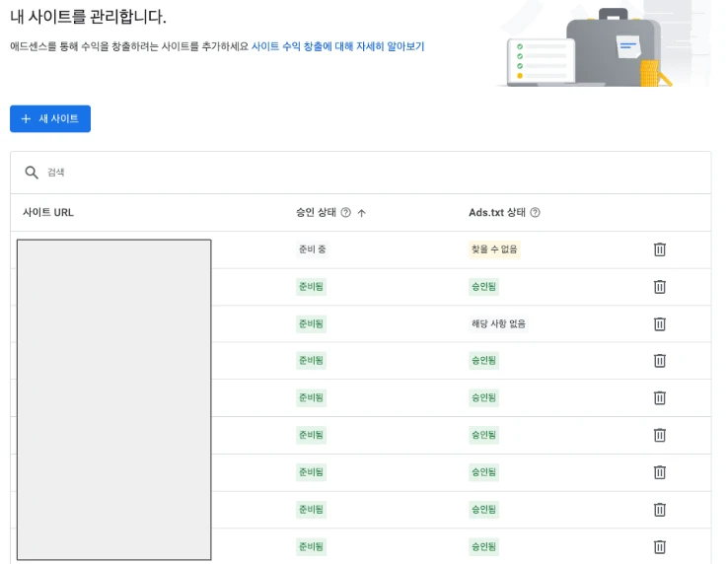This screenshot has height=564, width=728.
Task: Click the 해당 사항 없음 Ads.txt chip
Action: [x=498, y=324]
